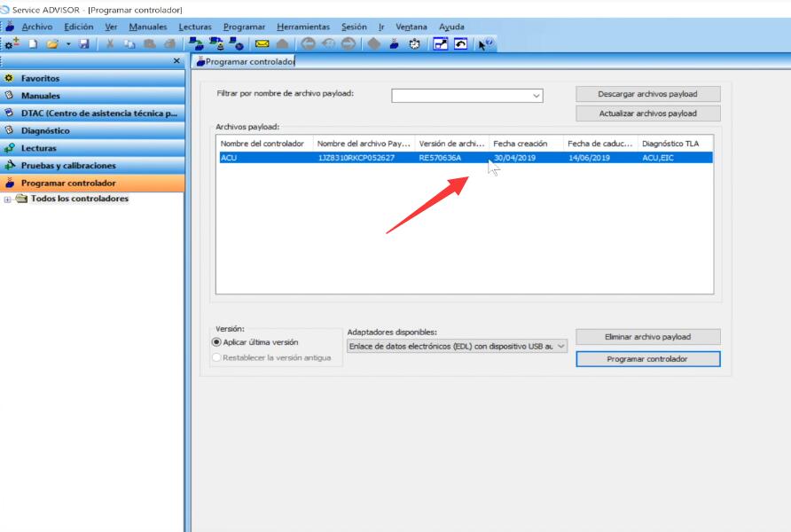Click the connect computers green arrow icon
The height and width of the screenshot is (532, 791).
click(x=196, y=44)
